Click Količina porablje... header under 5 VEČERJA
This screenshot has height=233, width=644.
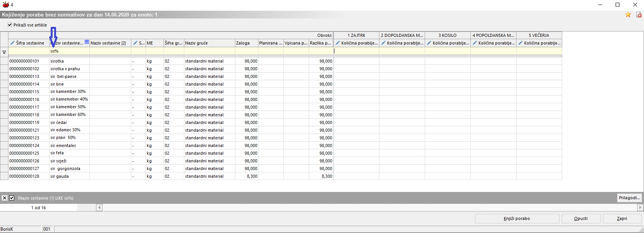pos(539,43)
